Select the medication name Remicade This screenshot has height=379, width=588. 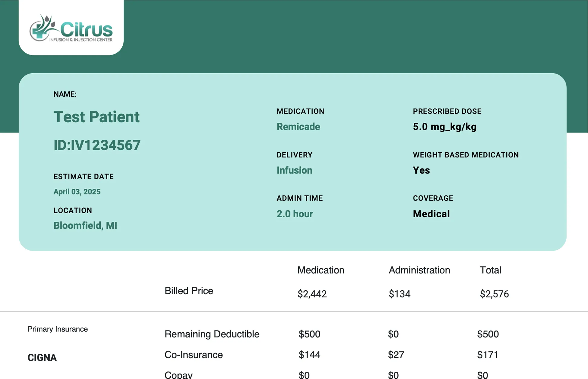point(298,127)
